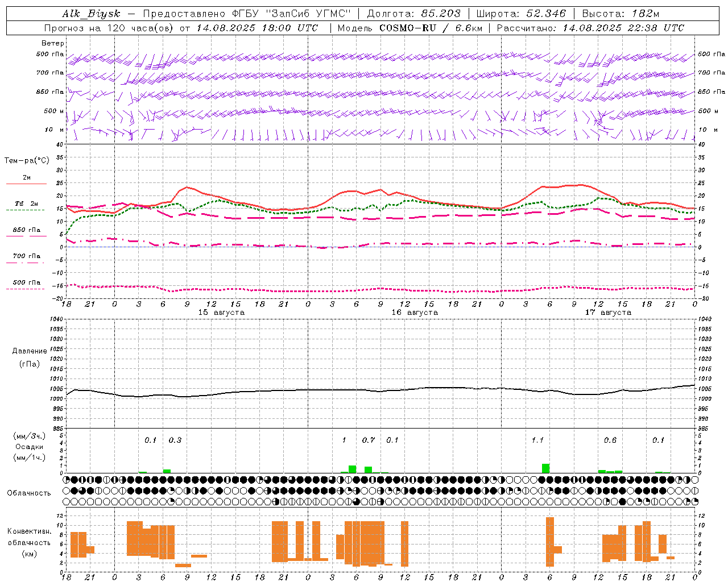Click the Td 2м dew point legend entry
The height and width of the screenshot is (582, 728).
pos(26,203)
